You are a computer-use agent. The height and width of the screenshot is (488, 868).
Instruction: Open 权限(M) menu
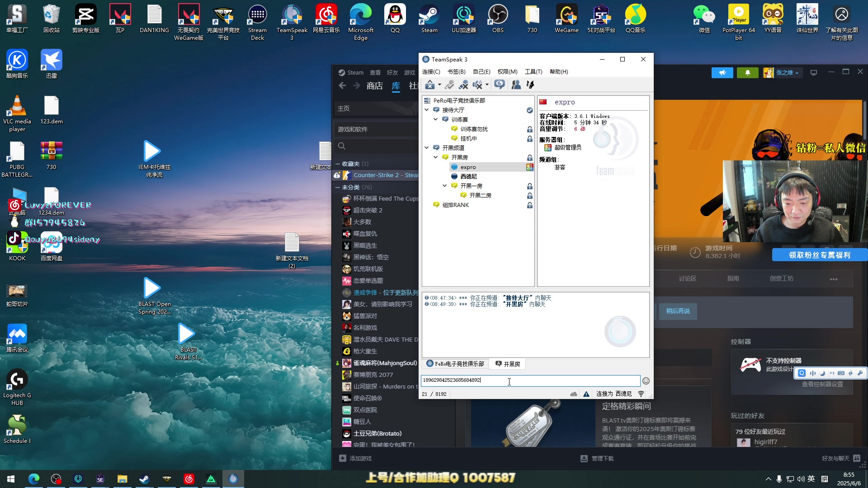[507, 72]
